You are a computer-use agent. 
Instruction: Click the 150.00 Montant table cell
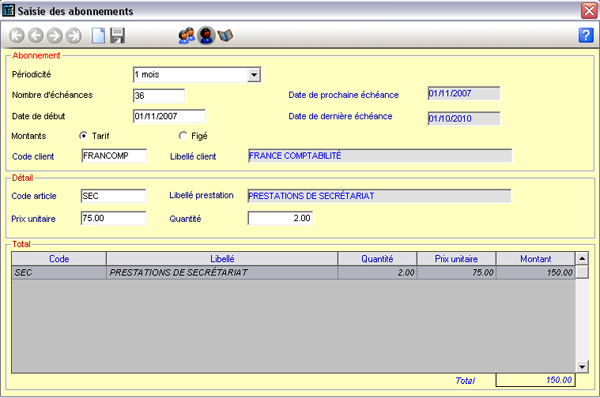pos(535,272)
